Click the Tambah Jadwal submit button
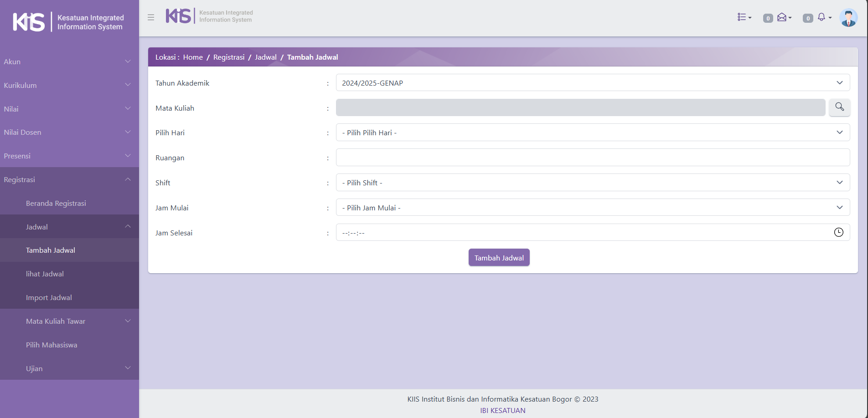 click(x=499, y=258)
